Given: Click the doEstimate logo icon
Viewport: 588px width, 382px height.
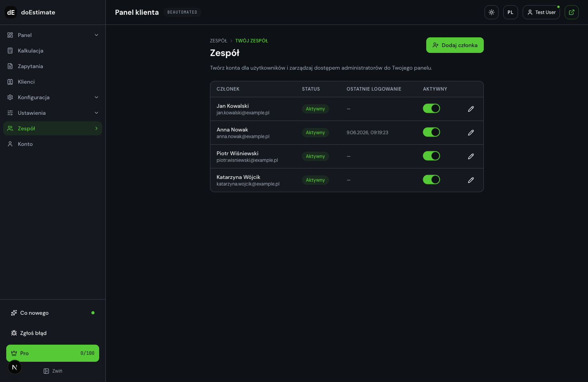Looking at the screenshot, I should point(11,12).
